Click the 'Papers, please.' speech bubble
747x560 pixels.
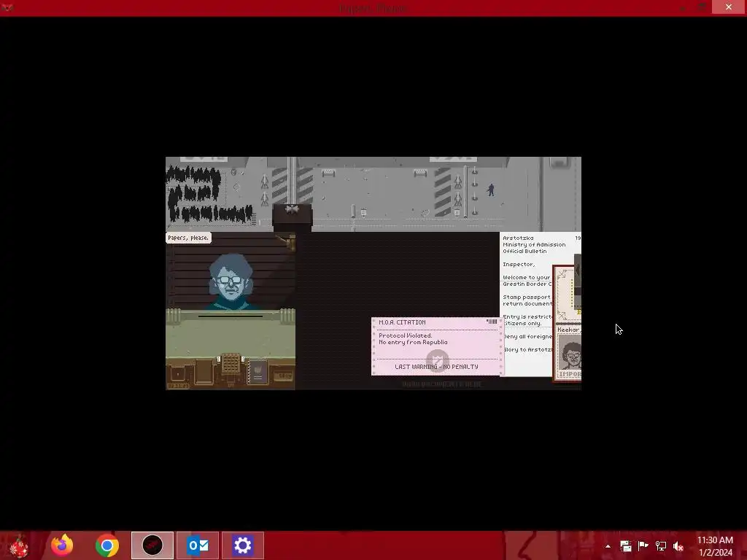188,238
